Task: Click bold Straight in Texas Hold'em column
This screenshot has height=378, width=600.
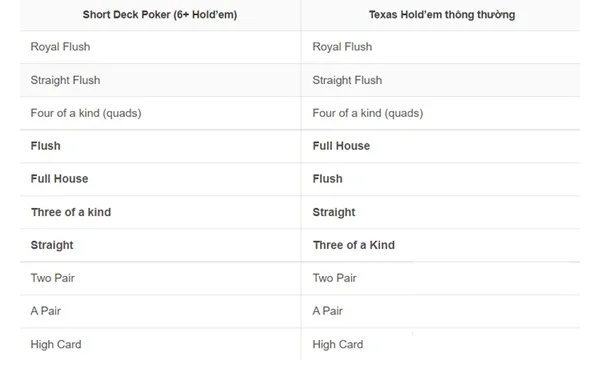Action: click(334, 212)
